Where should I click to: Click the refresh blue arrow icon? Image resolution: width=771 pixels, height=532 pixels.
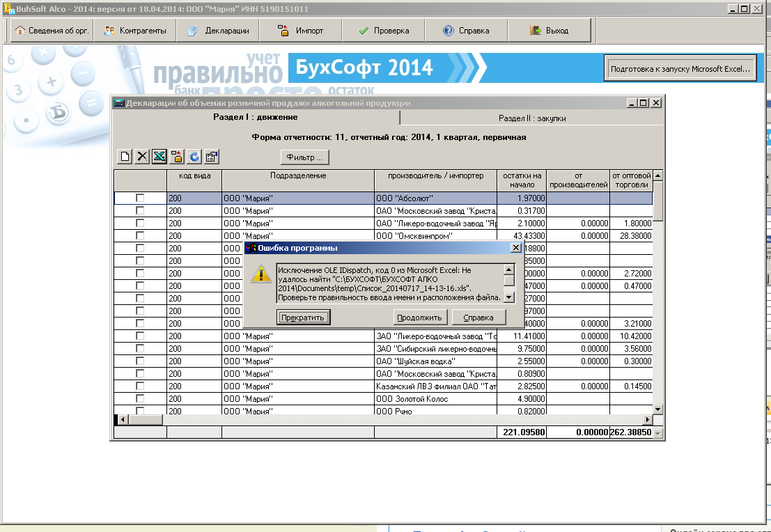pyautogui.click(x=195, y=157)
